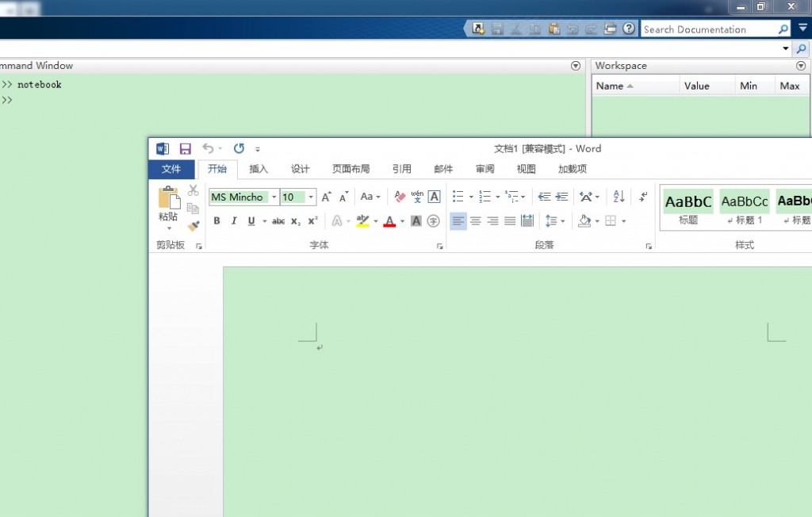Toggle bold formatting

click(217, 221)
